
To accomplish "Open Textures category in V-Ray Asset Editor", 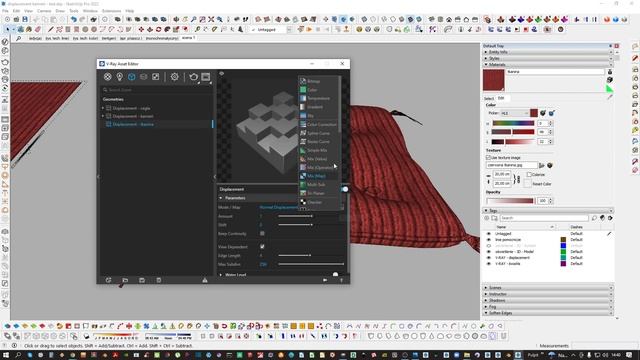I will click(156, 77).
